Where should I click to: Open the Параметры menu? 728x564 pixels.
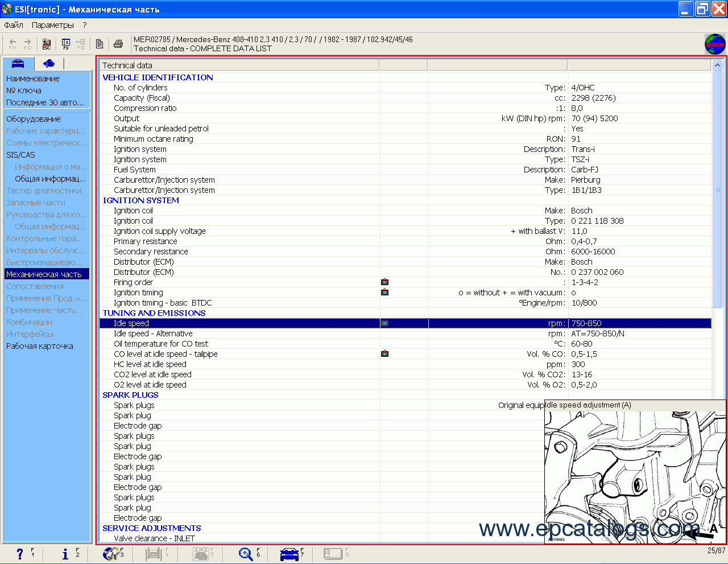click(x=53, y=25)
